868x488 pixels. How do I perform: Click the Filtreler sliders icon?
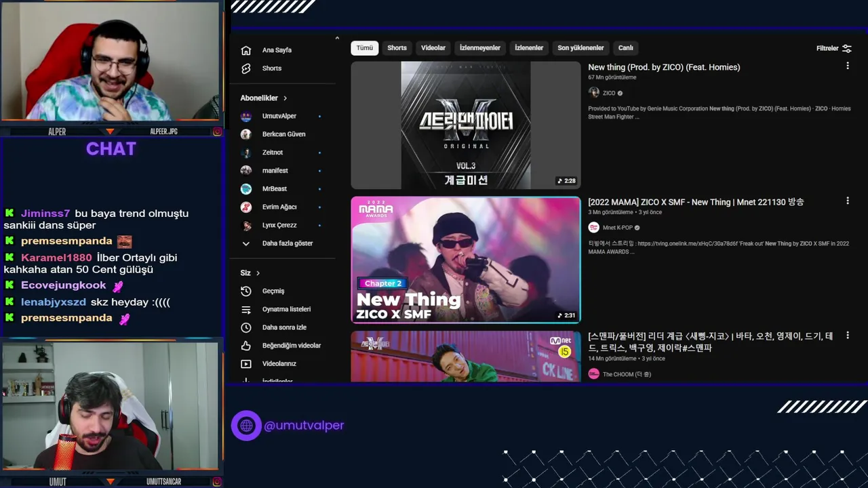846,48
